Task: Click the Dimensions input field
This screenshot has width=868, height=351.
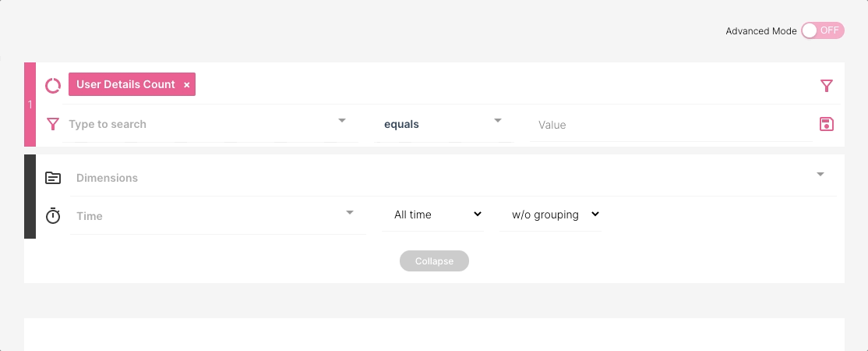Action: click(436, 178)
